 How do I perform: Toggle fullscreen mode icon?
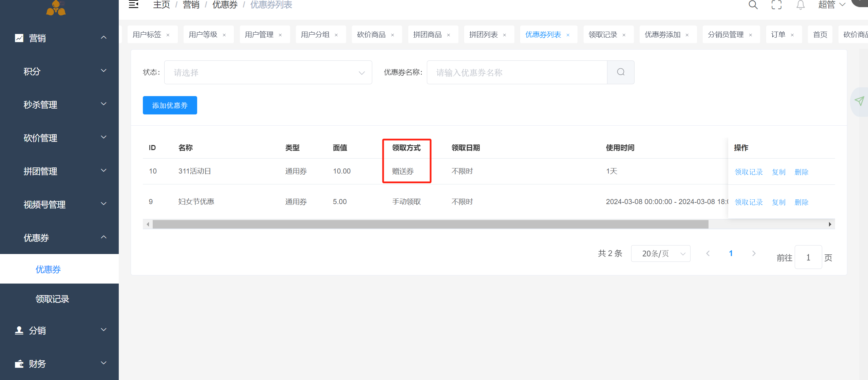tap(776, 5)
